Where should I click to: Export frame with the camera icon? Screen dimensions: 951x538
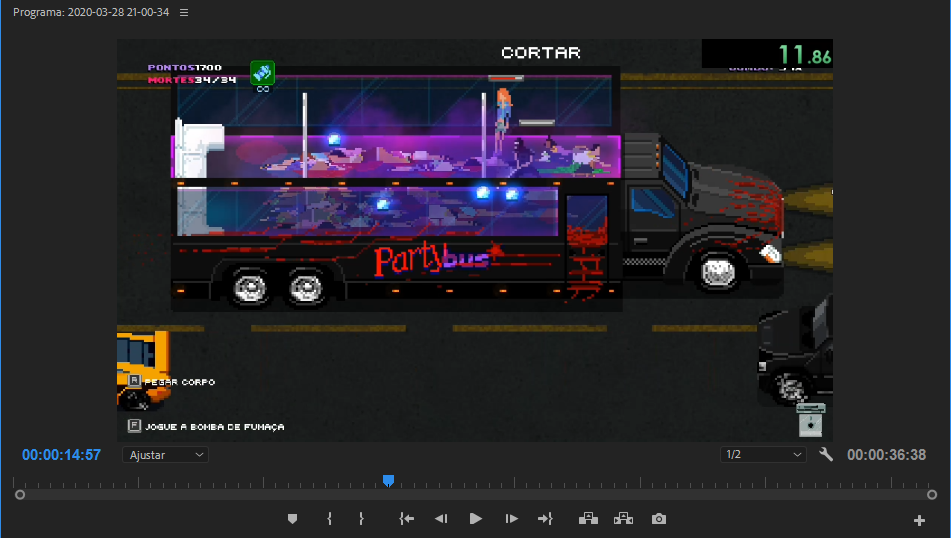659,519
